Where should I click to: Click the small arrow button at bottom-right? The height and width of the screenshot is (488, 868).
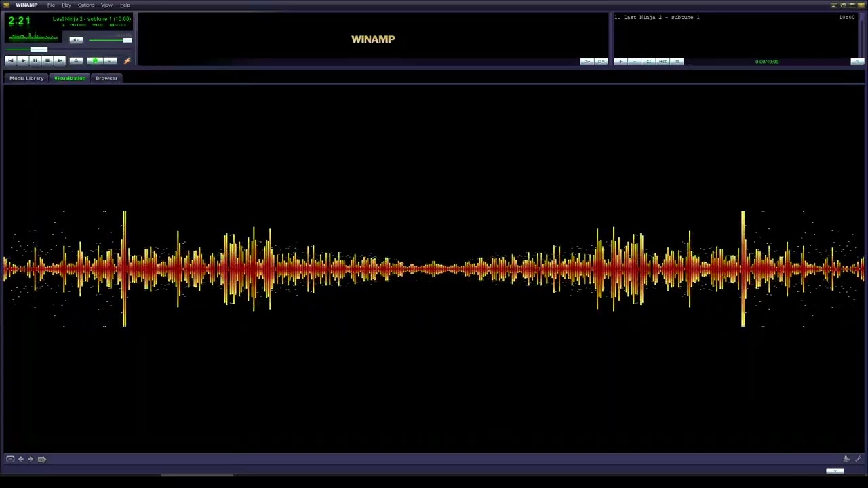tap(835, 471)
